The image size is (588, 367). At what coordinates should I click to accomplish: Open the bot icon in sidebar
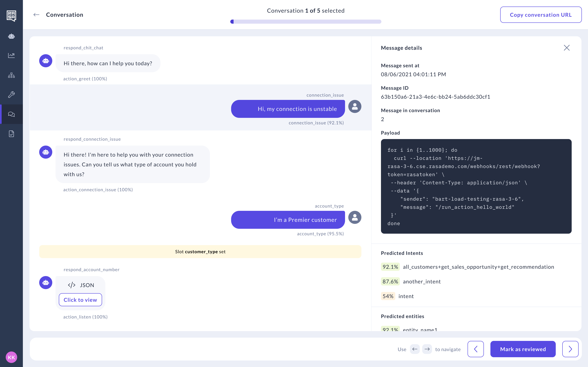tap(11, 36)
